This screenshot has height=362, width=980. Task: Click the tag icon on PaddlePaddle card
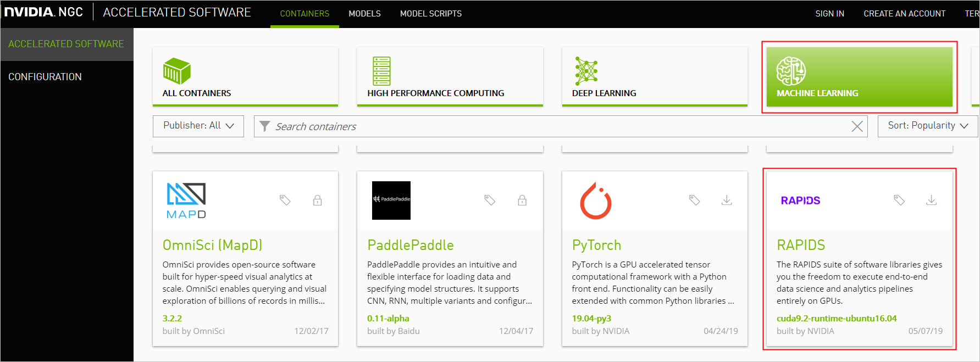[x=490, y=200]
